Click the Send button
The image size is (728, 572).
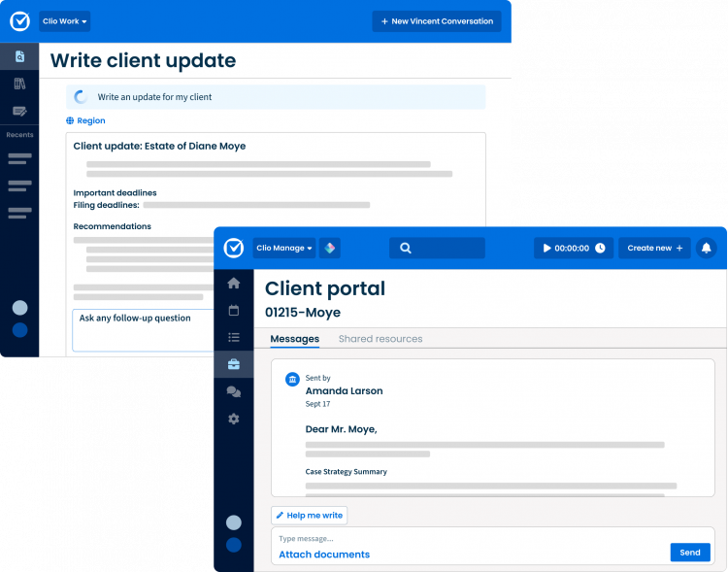pos(689,553)
